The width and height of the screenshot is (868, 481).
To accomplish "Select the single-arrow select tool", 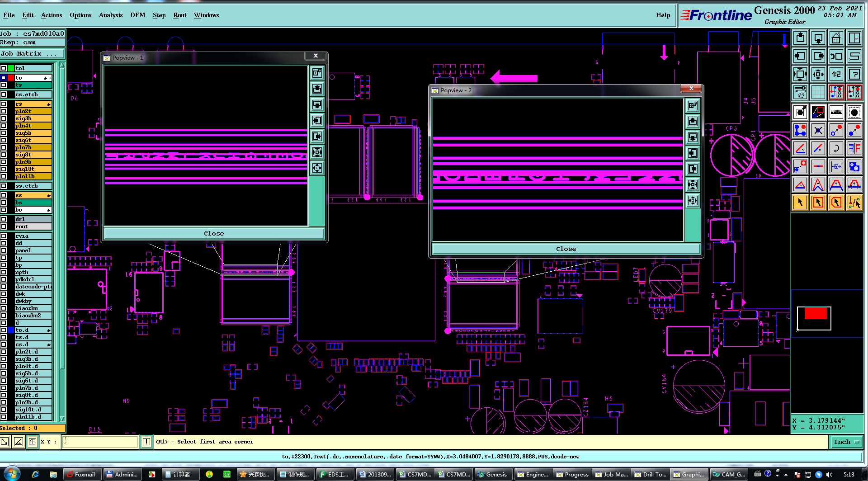I will click(x=800, y=203).
